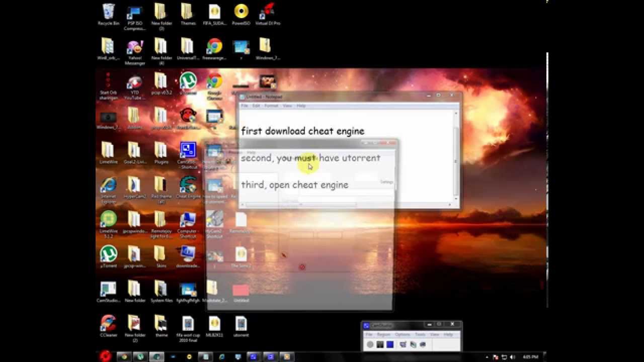Open the Untitled red desktop icon
The width and height of the screenshot is (644, 362).
click(x=241, y=294)
